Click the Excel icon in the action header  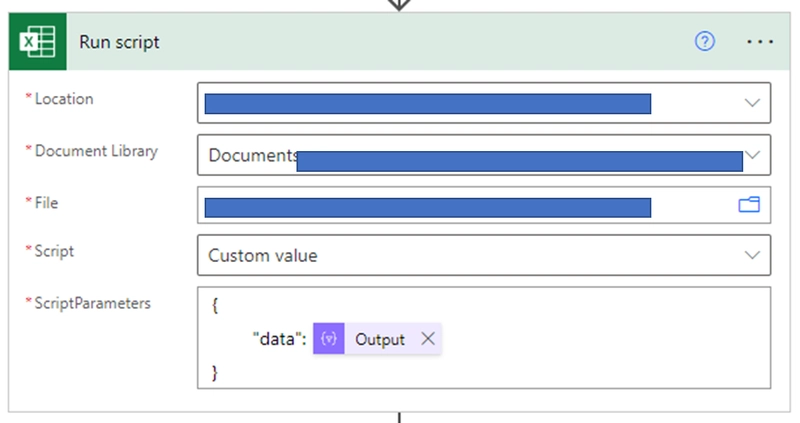click(x=38, y=42)
